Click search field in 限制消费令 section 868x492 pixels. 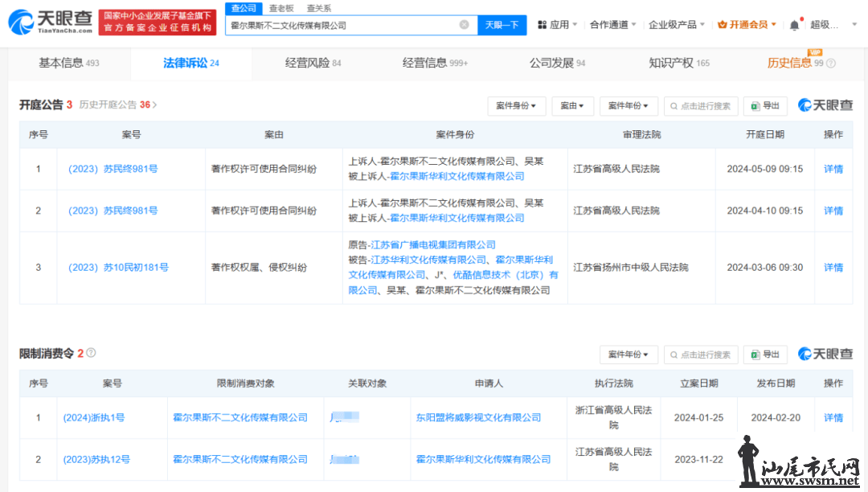coord(700,355)
